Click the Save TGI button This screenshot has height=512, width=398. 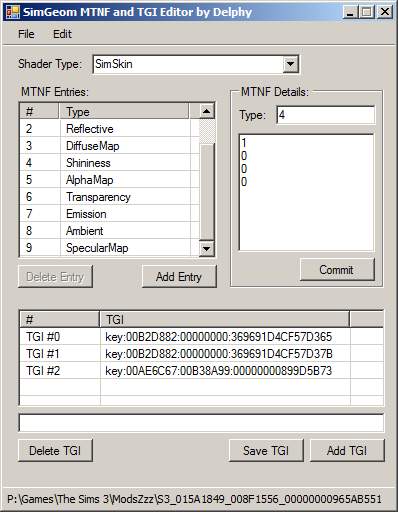point(266,451)
